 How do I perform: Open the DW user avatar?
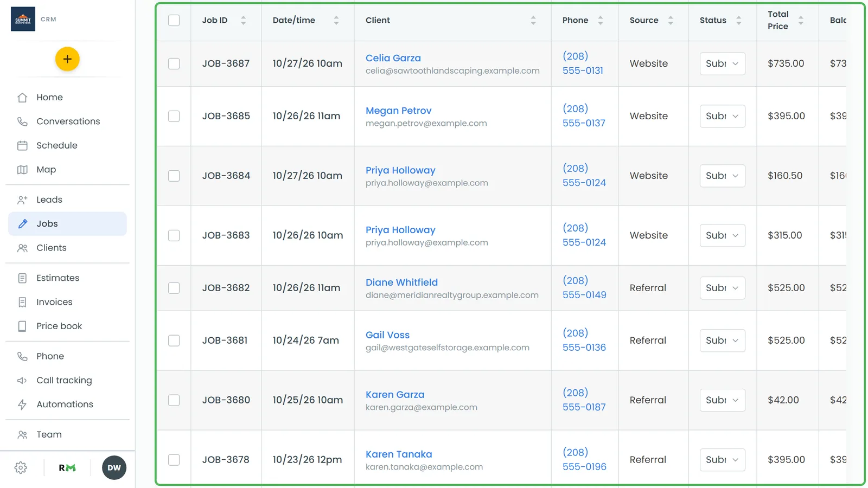point(114,467)
